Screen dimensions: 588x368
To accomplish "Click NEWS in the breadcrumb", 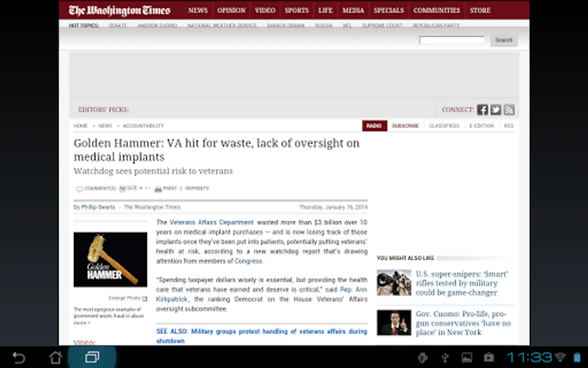I will pyautogui.click(x=105, y=126).
